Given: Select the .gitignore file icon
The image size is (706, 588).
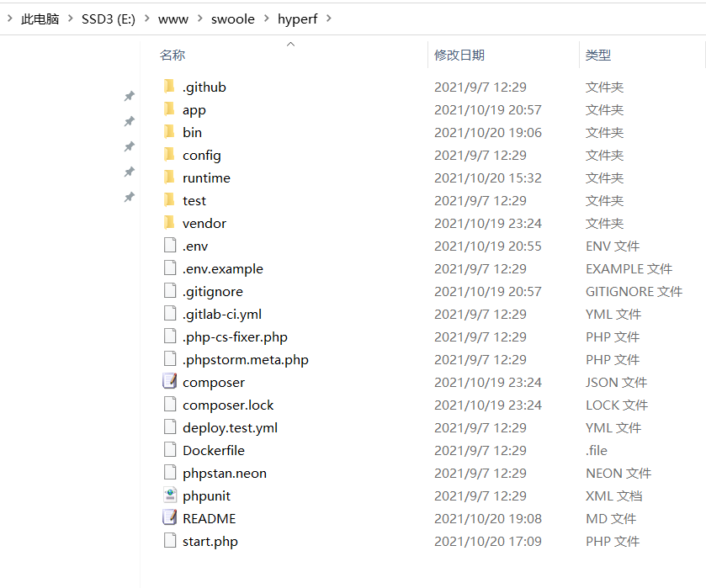Looking at the screenshot, I should pos(170,291).
